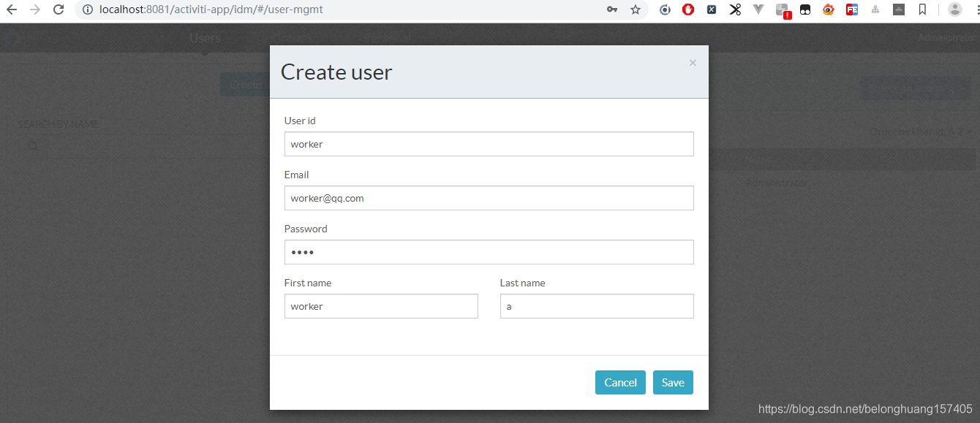This screenshot has width=980, height=423.
Task: Focus the Email field containing worker@qq.com
Action: 489,198
